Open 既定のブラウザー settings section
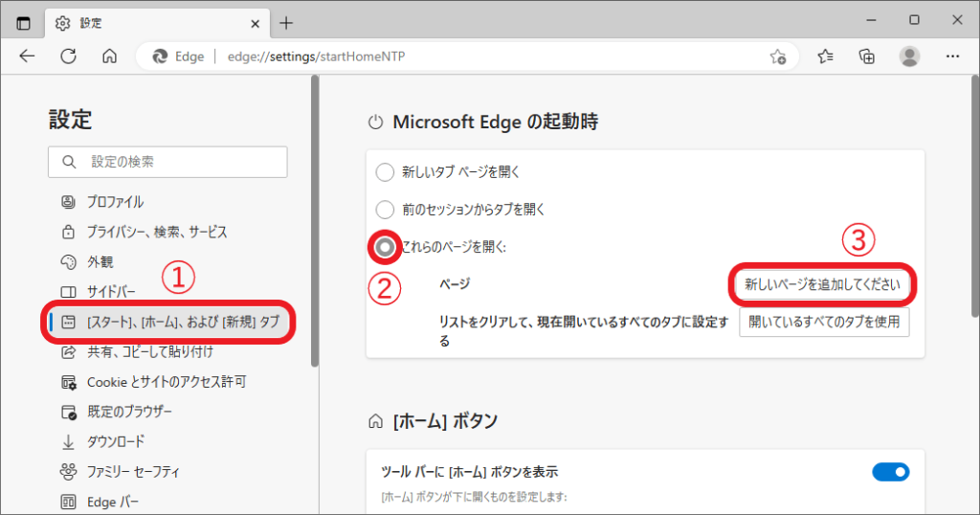Image resolution: width=980 pixels, height=515 pixels. [116, 412]
